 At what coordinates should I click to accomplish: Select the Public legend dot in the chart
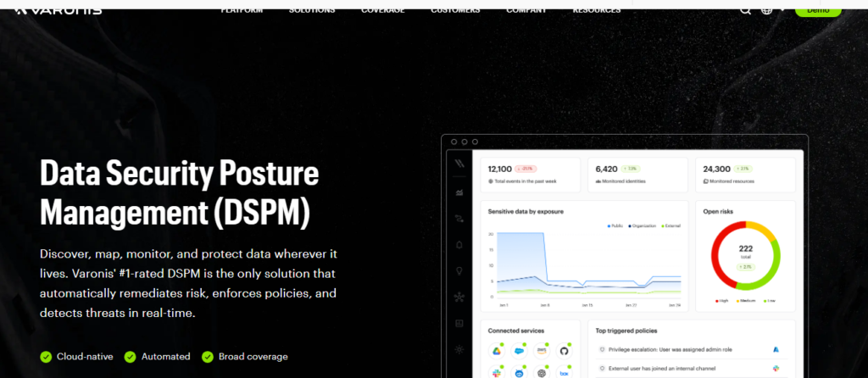(609, 225)
